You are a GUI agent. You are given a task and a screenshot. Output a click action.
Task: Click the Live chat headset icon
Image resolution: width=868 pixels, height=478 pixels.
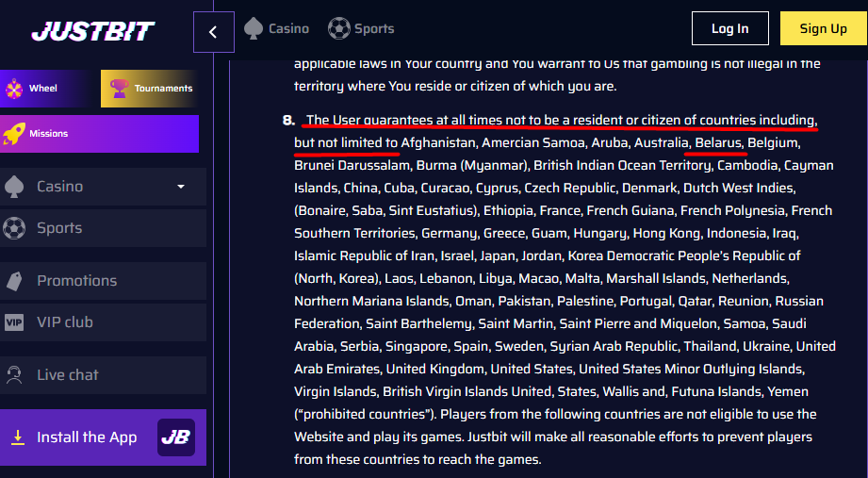click(14, 375)
